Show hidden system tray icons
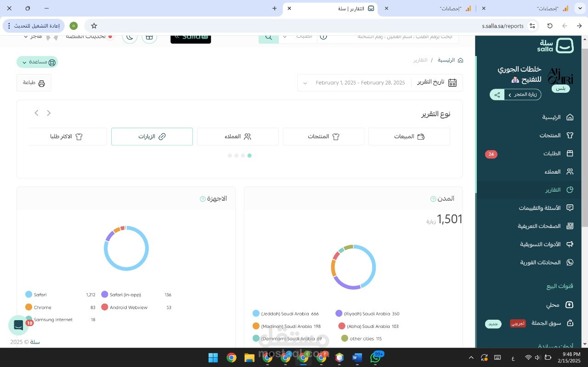 (x=471, y=357)
